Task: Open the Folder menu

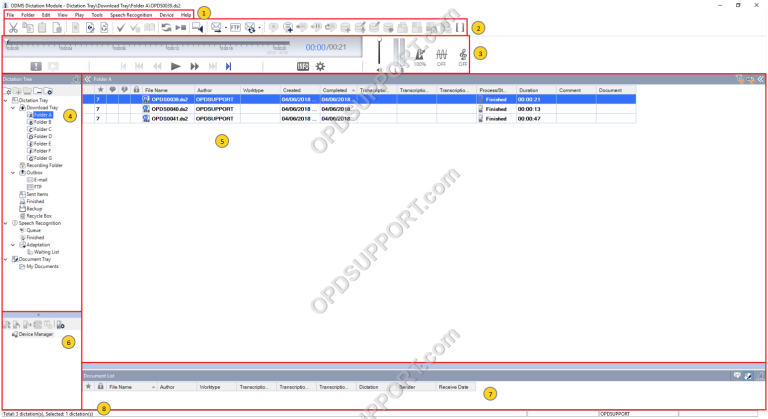Action: (28, 15)
